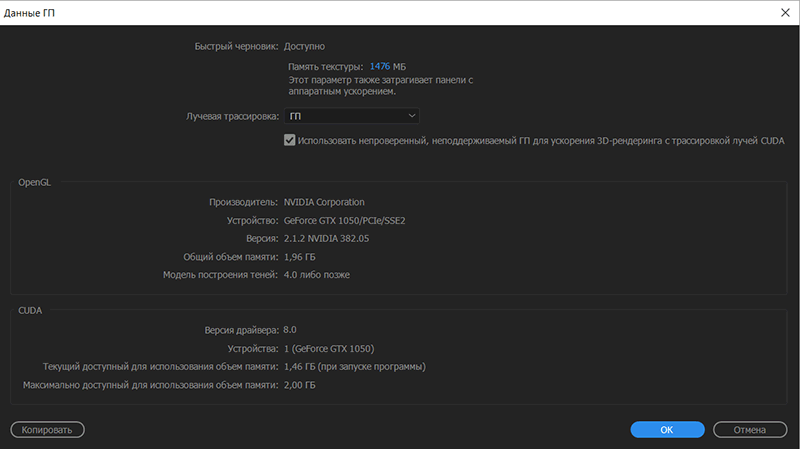Click the OpenGL group heading

[34, 182]
